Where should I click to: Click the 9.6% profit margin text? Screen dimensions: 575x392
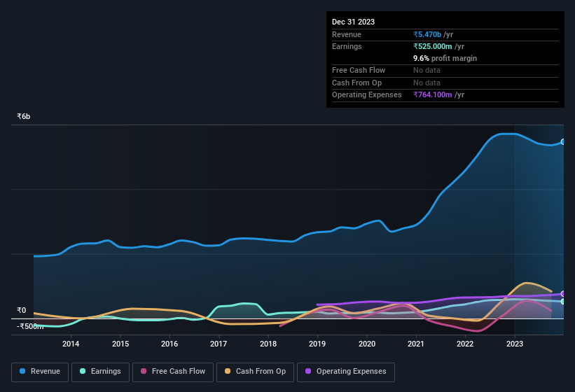tap(445, 58)
